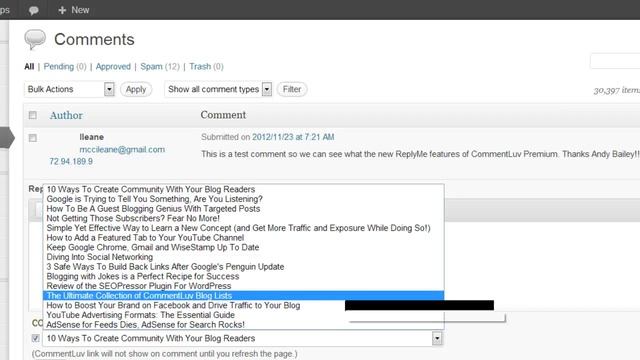The width and height of the screenshot is (640, 360).
Task: Filter comments by Pending
Action: click(59, 67)
